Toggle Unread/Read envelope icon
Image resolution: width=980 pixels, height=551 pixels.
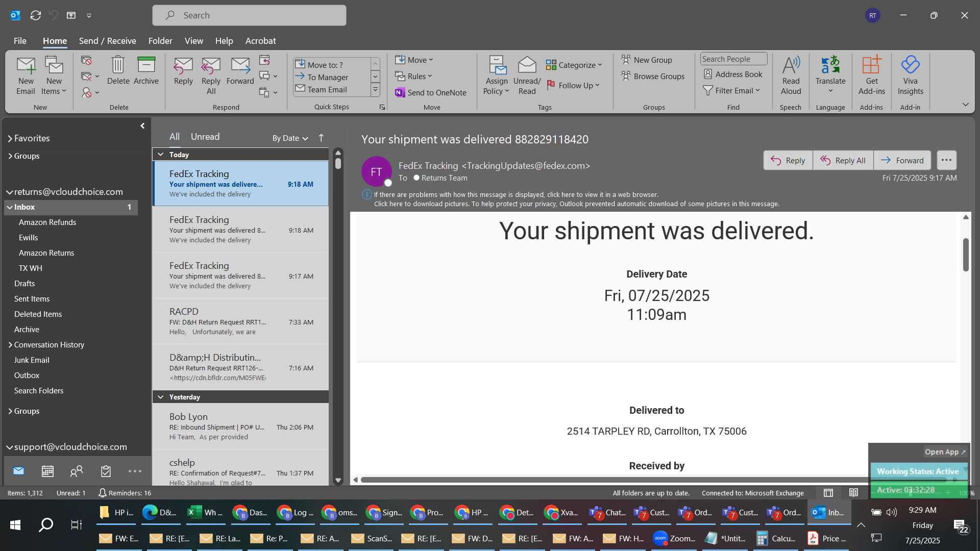point(527,65)
